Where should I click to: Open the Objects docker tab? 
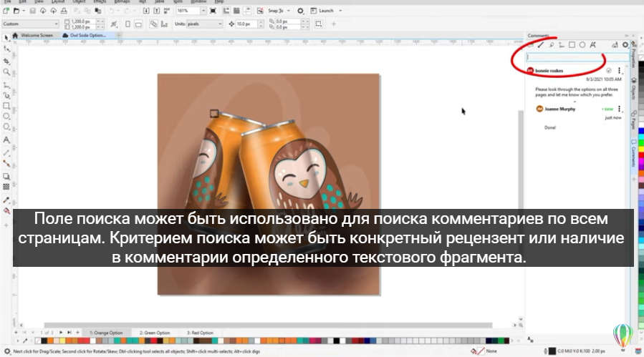click(x=634, y=89)
